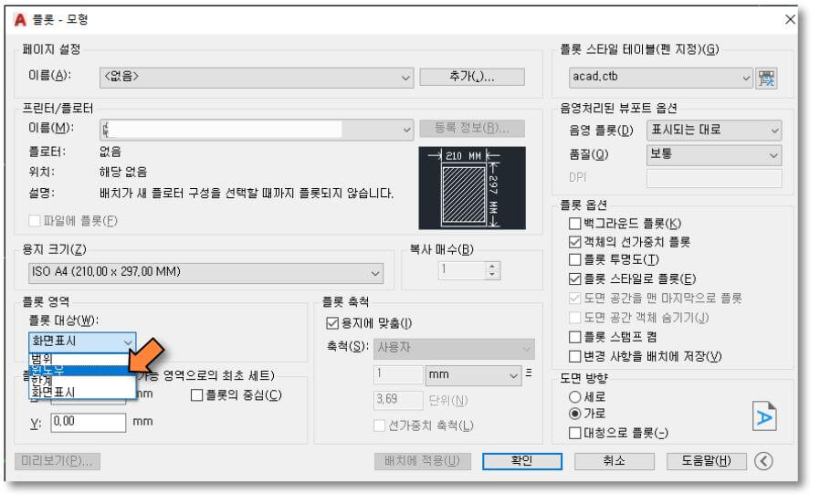Check 변경 사항을 배치에 저장
The height and width of the screenshot is (504, 820).
coord(574,357)
